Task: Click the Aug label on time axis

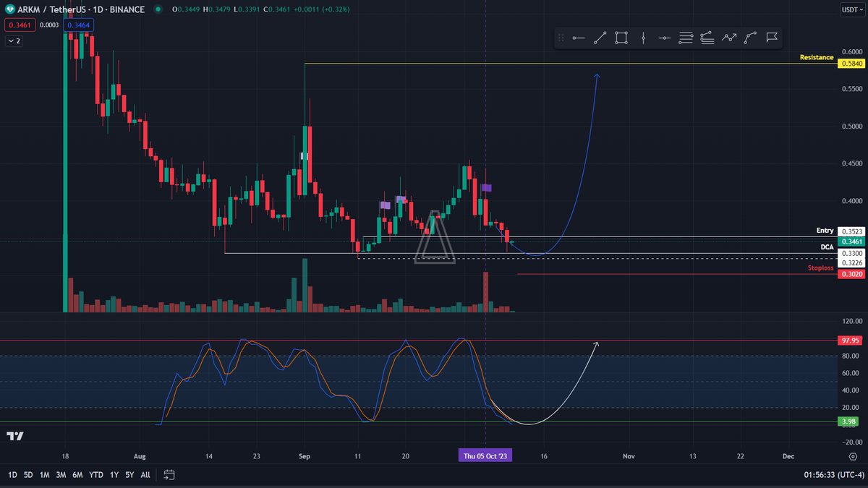Action: [140, 456]
